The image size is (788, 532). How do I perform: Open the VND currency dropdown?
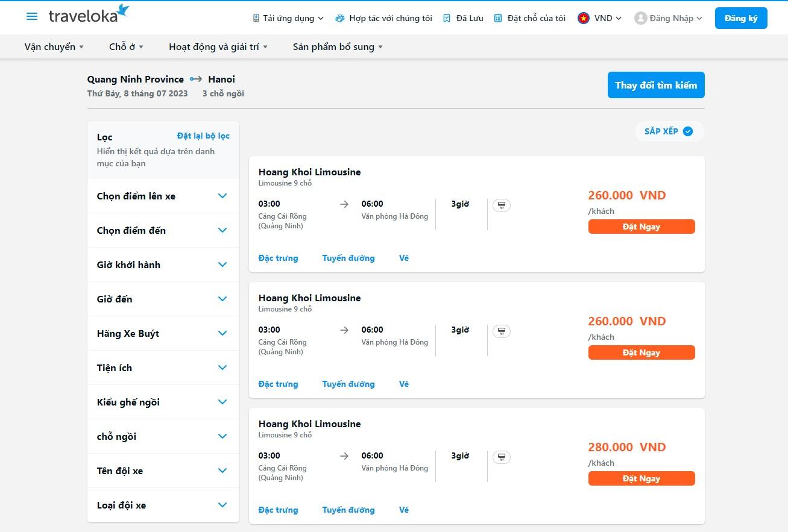pos(600,18)
